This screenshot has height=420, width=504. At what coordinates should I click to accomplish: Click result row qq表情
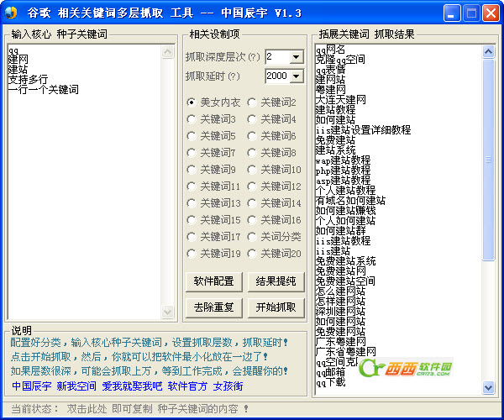pos(330,70)
